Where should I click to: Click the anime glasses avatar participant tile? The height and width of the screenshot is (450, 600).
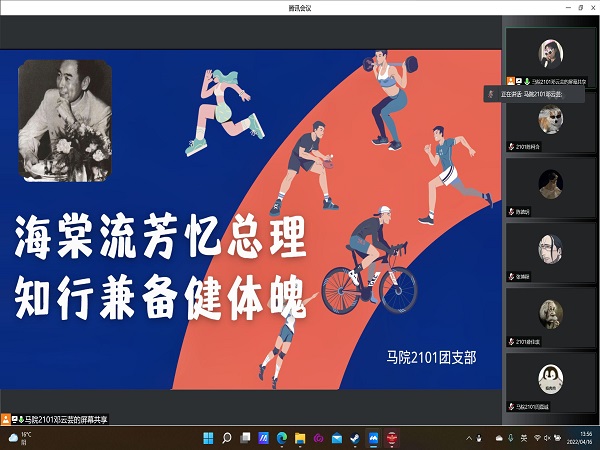[x=551, y=247]
